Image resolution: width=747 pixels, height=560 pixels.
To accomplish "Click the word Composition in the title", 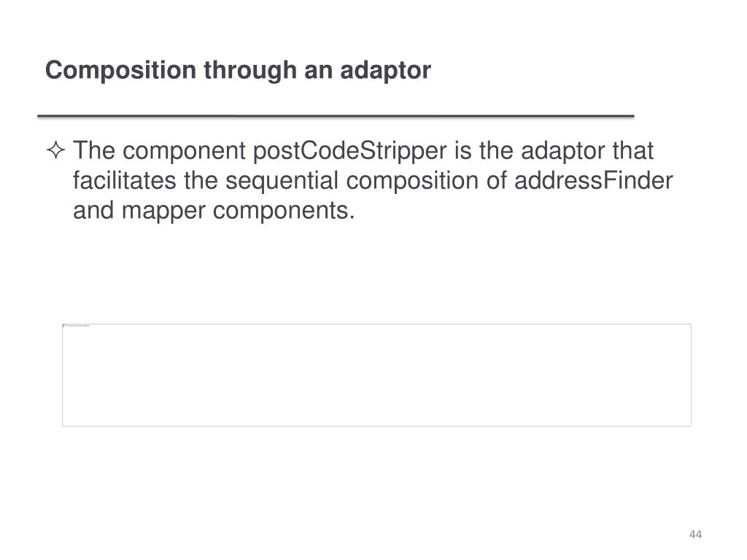I will point(120,71).
